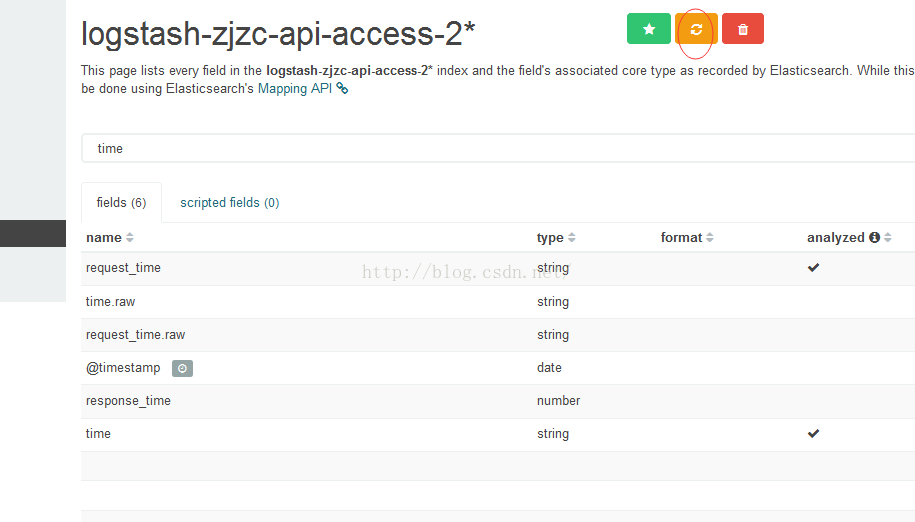Select the response_time field row
Image resolution: width=915 pixels, height=522 pixels.
[498, 401]
